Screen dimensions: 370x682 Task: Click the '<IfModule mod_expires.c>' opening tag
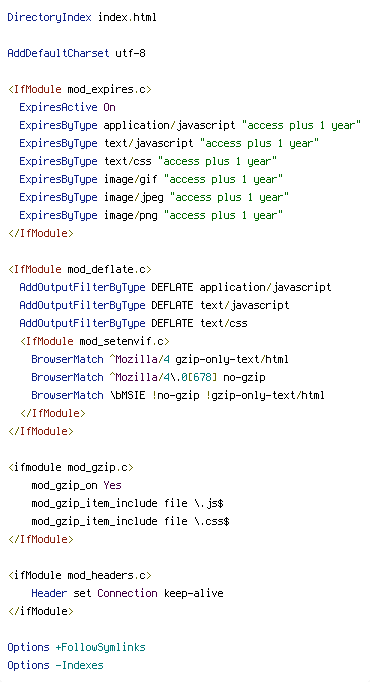[80, 90]
